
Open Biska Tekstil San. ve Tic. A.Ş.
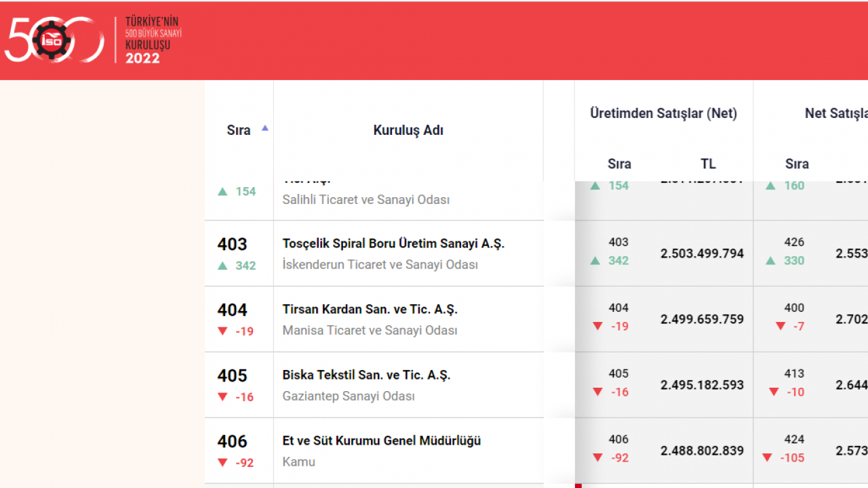(366, 375)
